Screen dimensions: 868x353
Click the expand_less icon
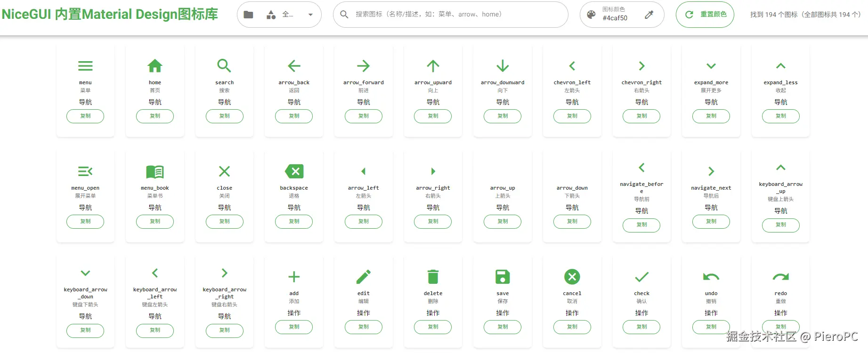click(x=781, y=66)
